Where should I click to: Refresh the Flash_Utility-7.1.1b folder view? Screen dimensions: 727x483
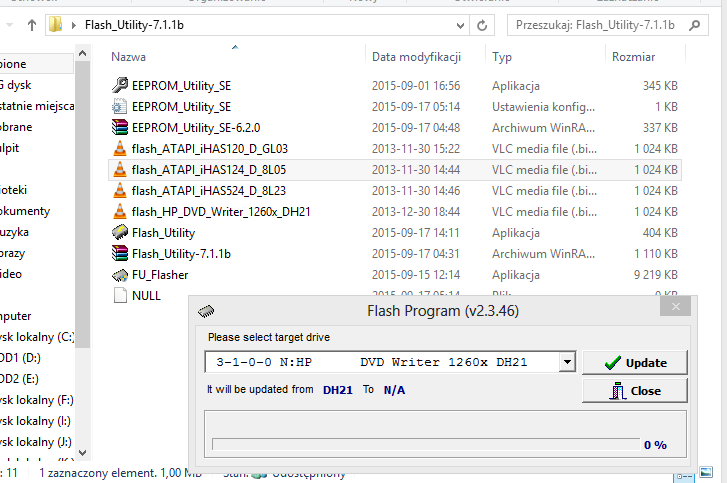[482, 25]
